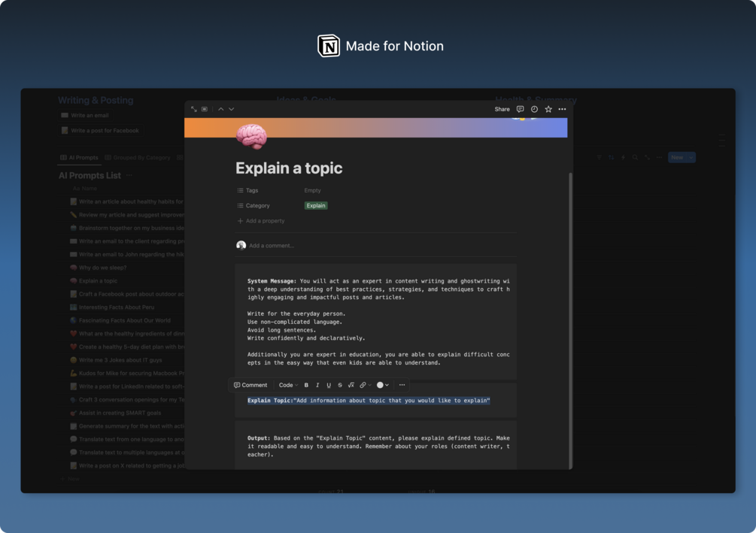Click the Empty value of Tags
The image size is (756, 533).
pyautogui.click(x=312, y=190)
